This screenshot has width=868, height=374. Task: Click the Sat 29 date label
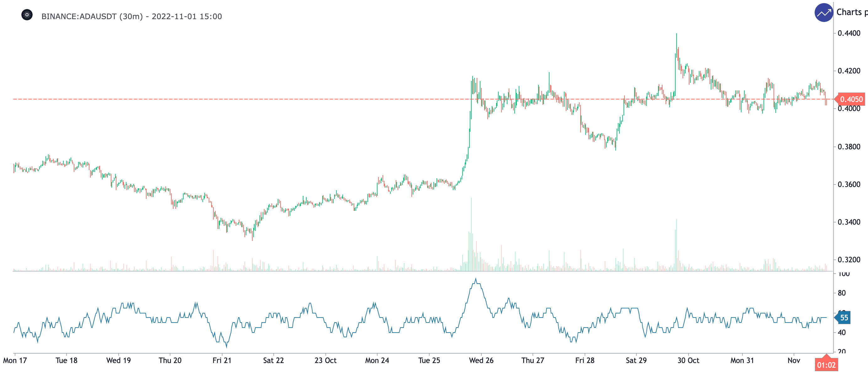[636, 361]
